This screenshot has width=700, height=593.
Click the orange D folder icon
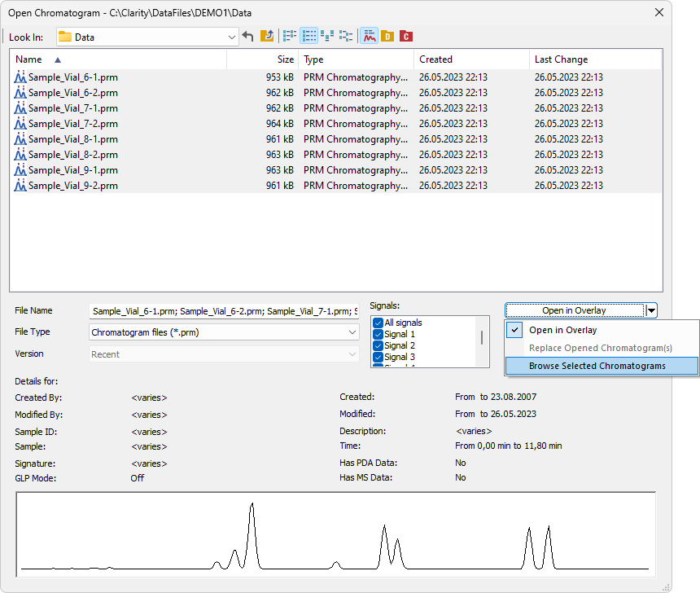click(387, 37)
